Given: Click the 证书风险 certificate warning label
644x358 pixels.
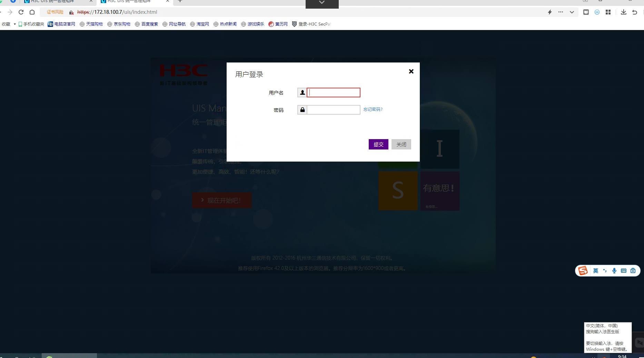Looking at the screenshot, I should [55, 12].
